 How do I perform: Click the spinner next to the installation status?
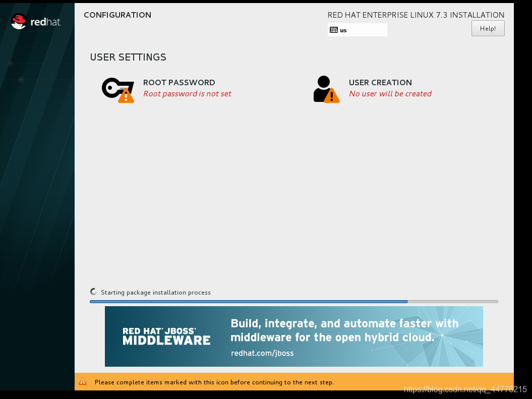point(94,292)
